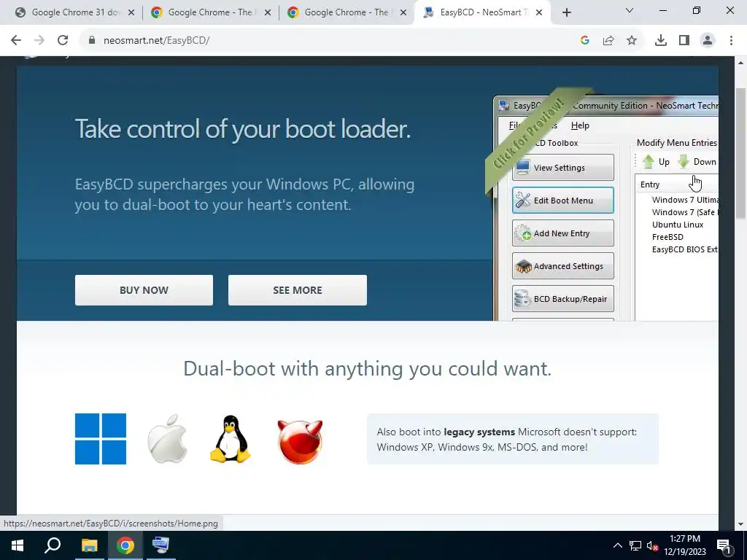Click the network tray icon

pyautogui.click(x=635, y=545)
